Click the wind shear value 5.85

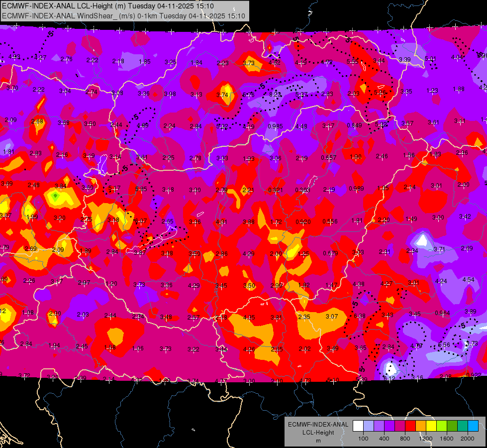point(141,189)
